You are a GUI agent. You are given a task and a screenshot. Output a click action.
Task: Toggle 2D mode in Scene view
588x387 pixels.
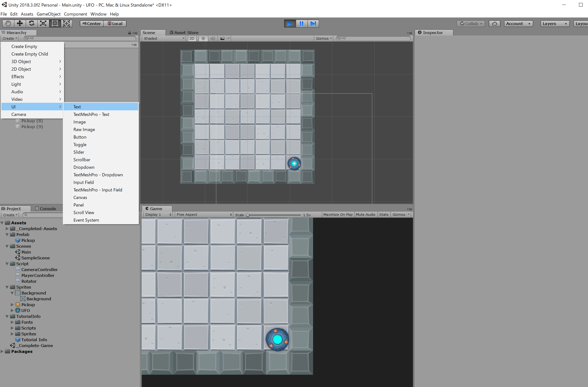[192, 38]
